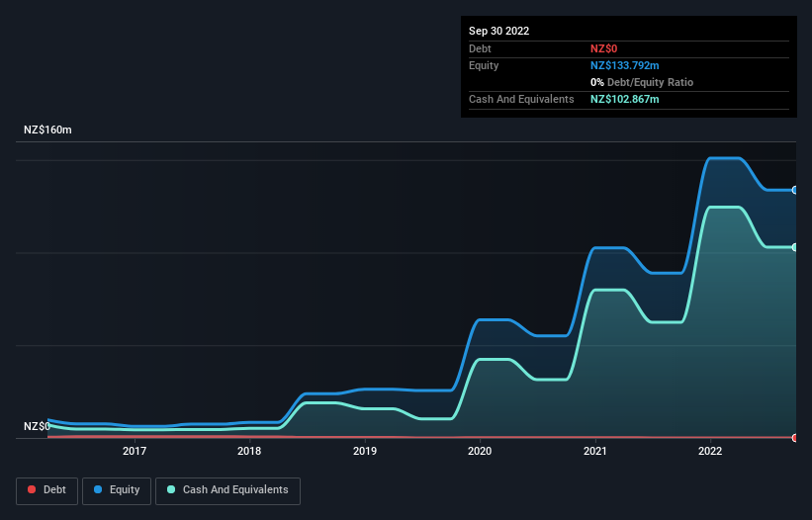Toggle Cash And Equivalents legend button

(227, 490)
